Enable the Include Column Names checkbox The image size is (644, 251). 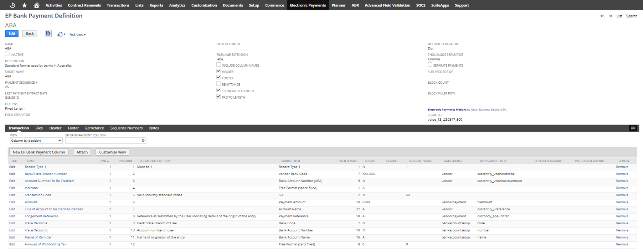[218, 65]
